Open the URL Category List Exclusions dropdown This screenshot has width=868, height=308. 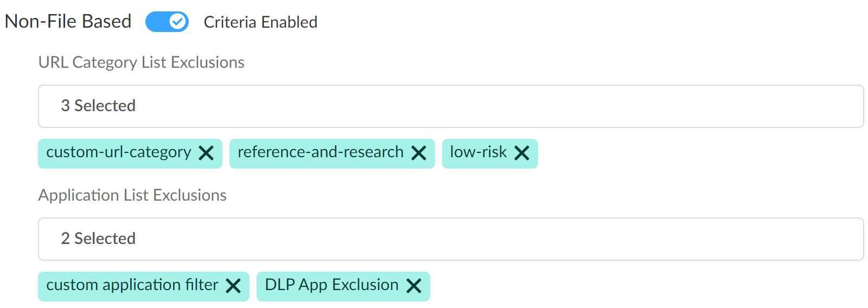450,106
